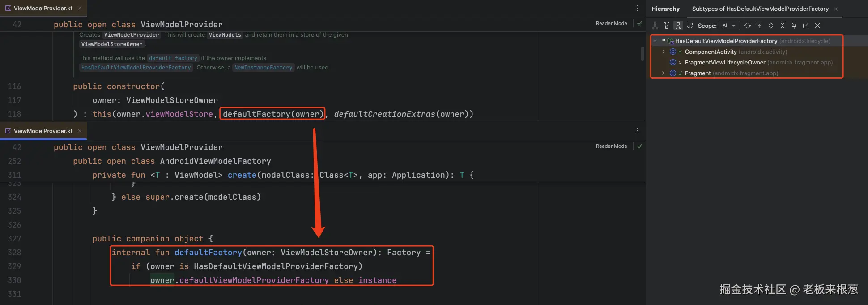868x305 pixels.
Task: Click the sticky 'private fun create' line 311 header
Action: 283,175
